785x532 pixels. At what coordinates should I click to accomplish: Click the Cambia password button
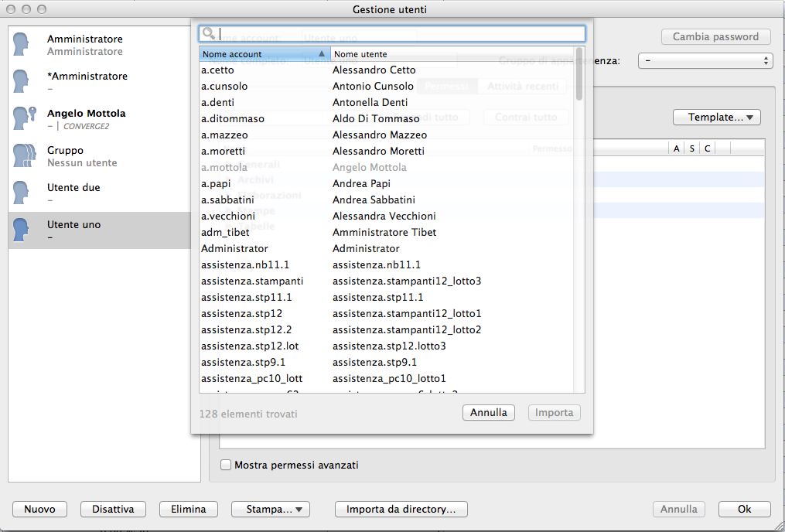[715, 37]
